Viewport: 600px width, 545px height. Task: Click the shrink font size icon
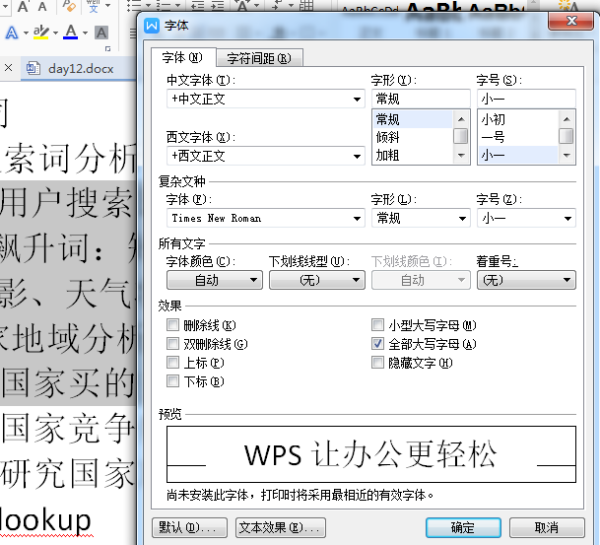tap(42, 6)
